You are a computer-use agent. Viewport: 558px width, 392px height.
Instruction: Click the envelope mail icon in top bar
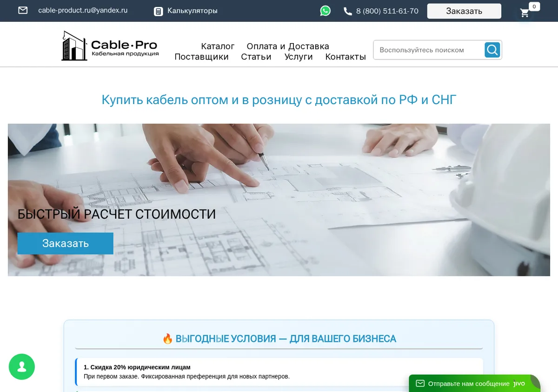pyautogui.click(x=23, y=10)
